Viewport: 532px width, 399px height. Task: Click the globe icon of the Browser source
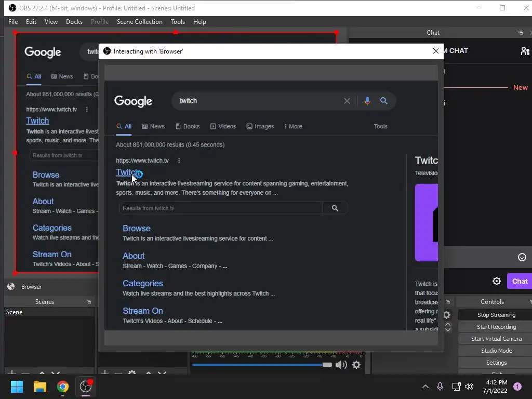pos(11,286)
